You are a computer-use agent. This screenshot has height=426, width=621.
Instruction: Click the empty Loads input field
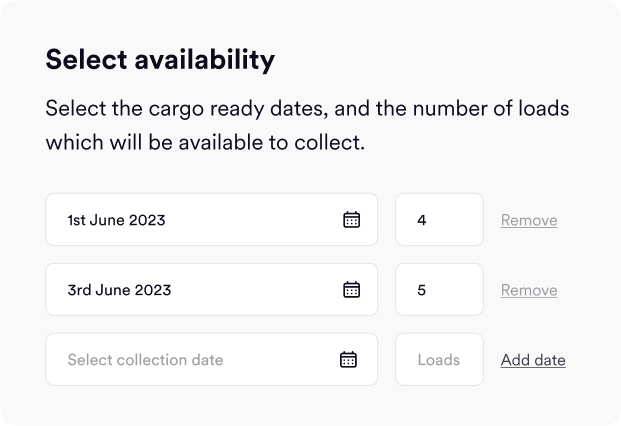439,360
